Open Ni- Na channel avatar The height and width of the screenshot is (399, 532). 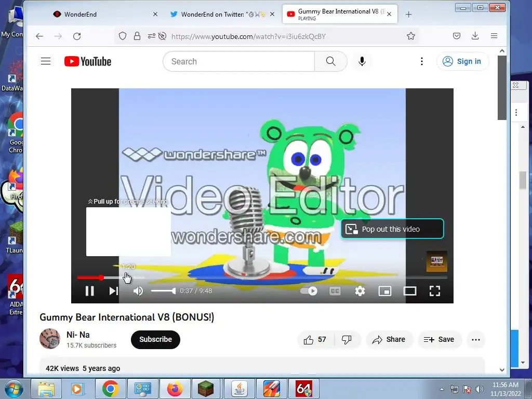50,339
